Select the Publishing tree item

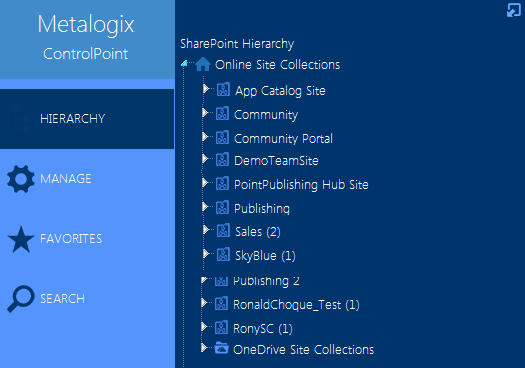click(x=262, y=209)
